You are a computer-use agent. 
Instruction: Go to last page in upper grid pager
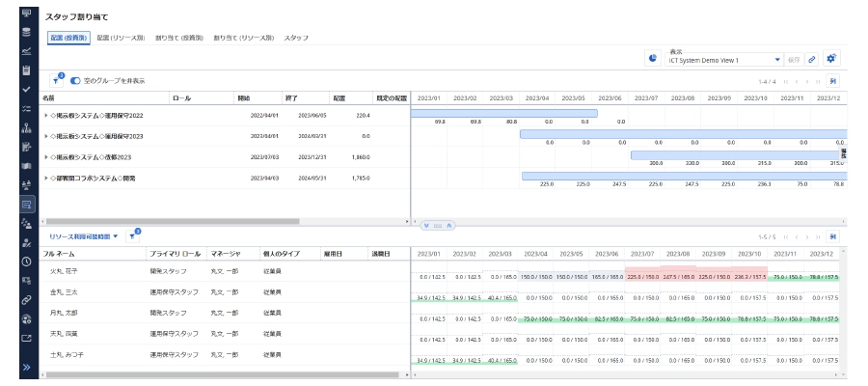pos(817,82)
